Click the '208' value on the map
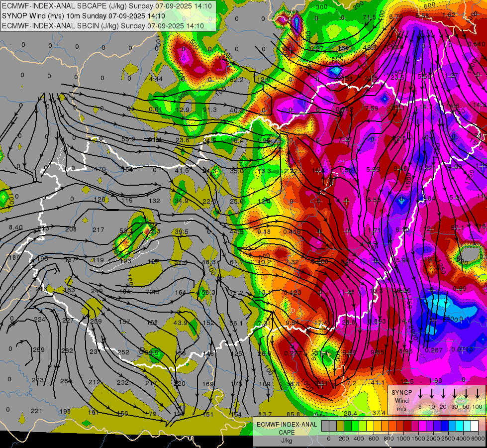 point(71,229)
